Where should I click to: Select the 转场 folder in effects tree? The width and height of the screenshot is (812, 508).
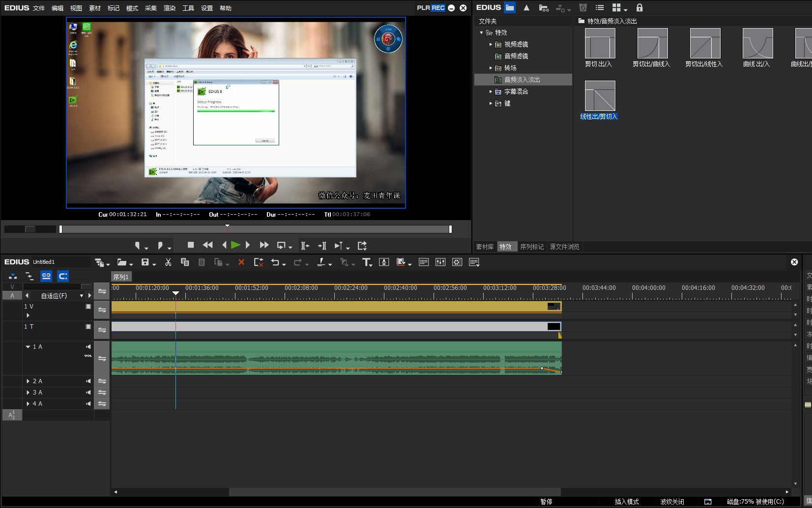click(510, 68)
